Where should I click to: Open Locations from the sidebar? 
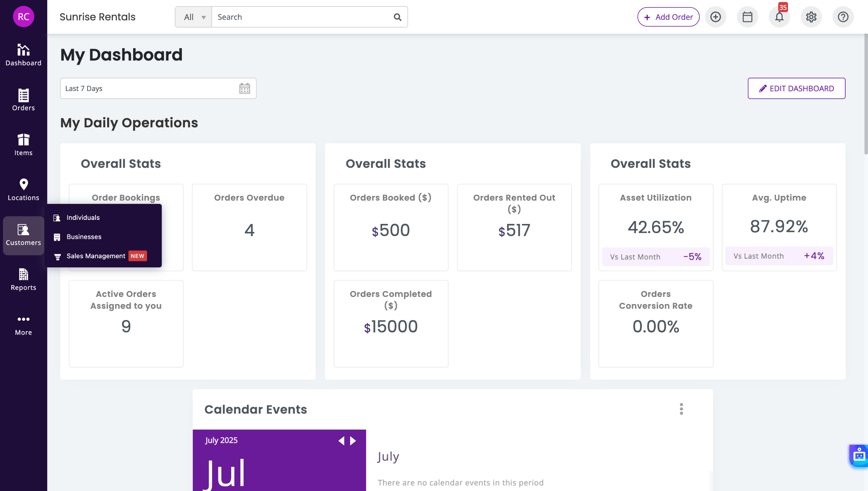coord(23,190)
